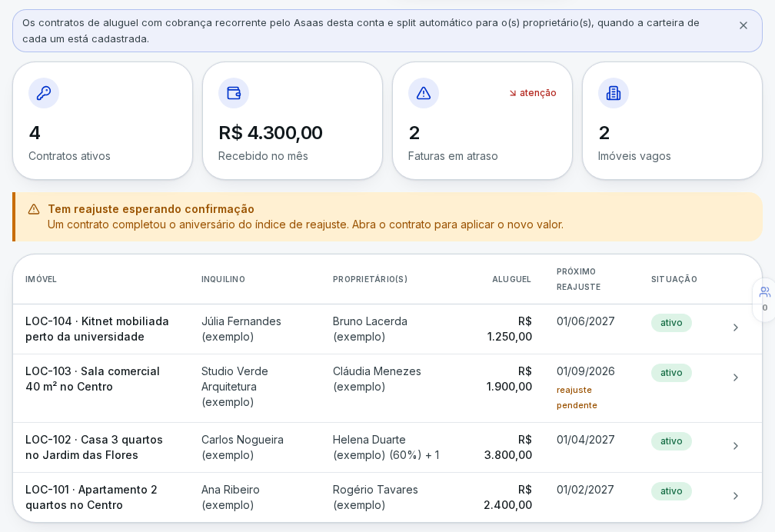The image size is (775, 532).
Task: Select 'LOC-103 · Sala comercial' property
Action: click(x=92, y=379)
